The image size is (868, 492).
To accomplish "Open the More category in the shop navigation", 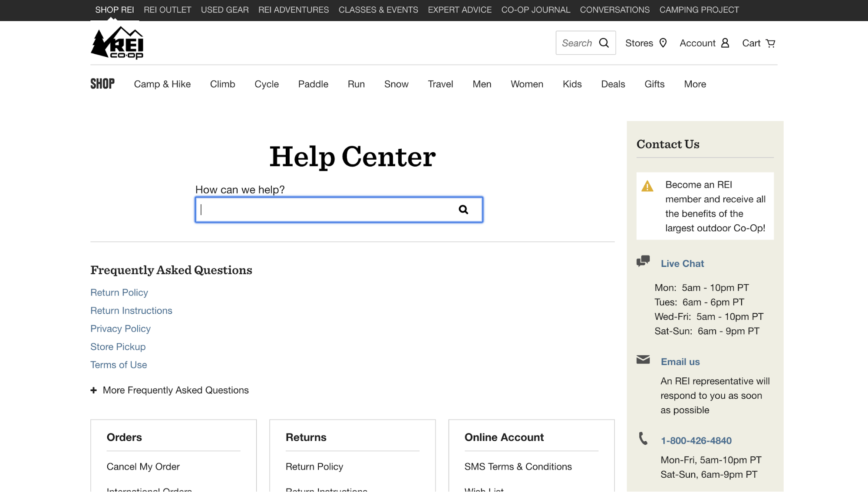I will point(695,84).
